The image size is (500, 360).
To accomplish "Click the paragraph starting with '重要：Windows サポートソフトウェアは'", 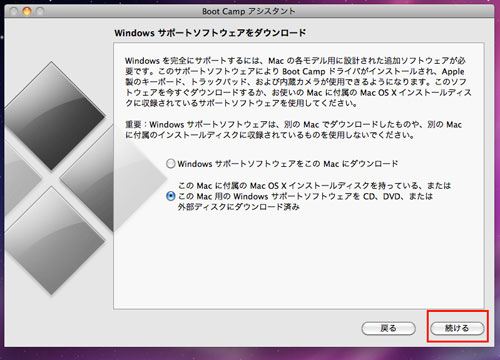I will point(293,130).
